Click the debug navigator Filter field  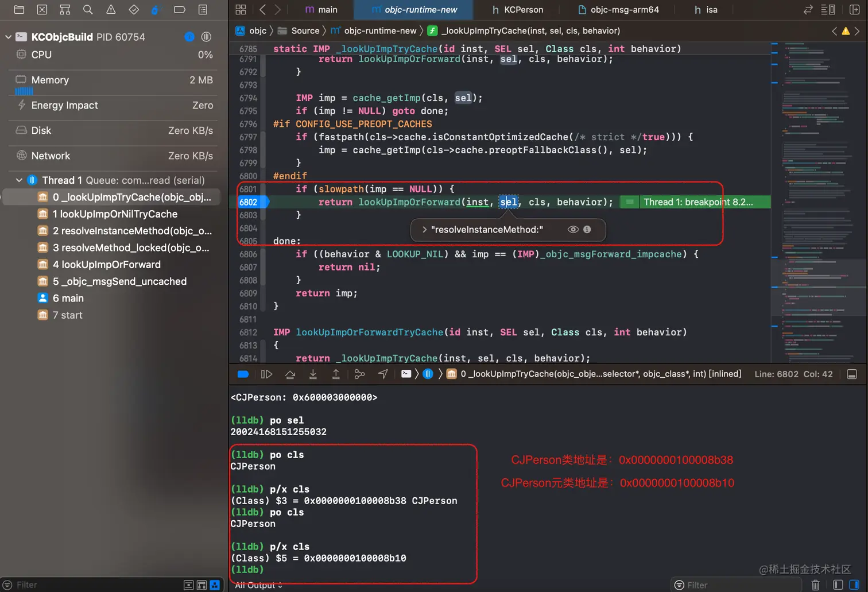92,585
